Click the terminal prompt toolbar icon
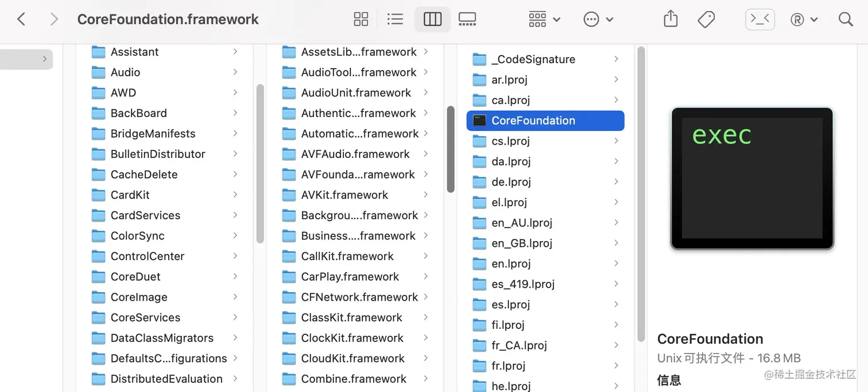This screenshot has width=868, height=392. point(760,20)
